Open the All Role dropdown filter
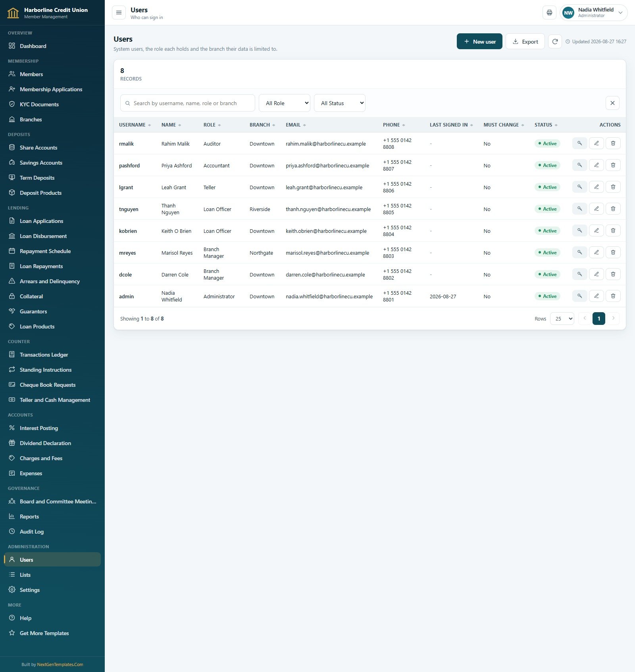Screen dimensions: 635x672 (285, 103)
